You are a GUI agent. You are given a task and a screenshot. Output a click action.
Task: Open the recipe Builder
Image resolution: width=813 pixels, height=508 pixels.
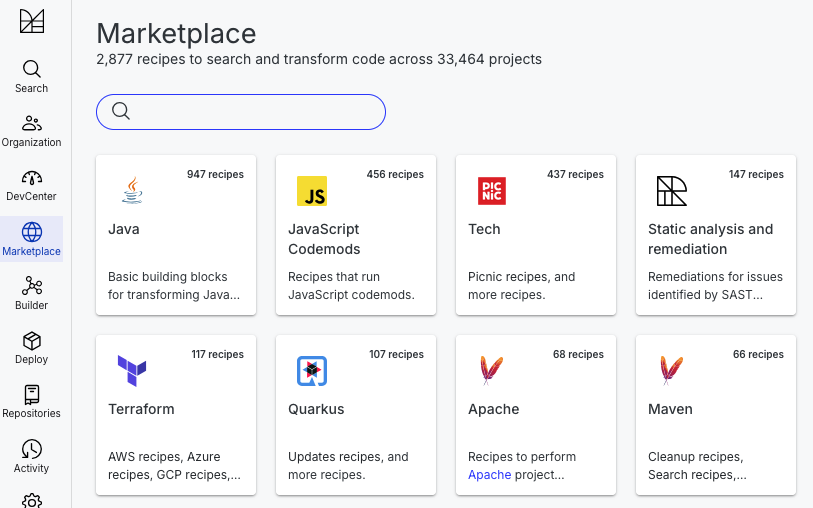pyautogui.click(x=32, y=293)
